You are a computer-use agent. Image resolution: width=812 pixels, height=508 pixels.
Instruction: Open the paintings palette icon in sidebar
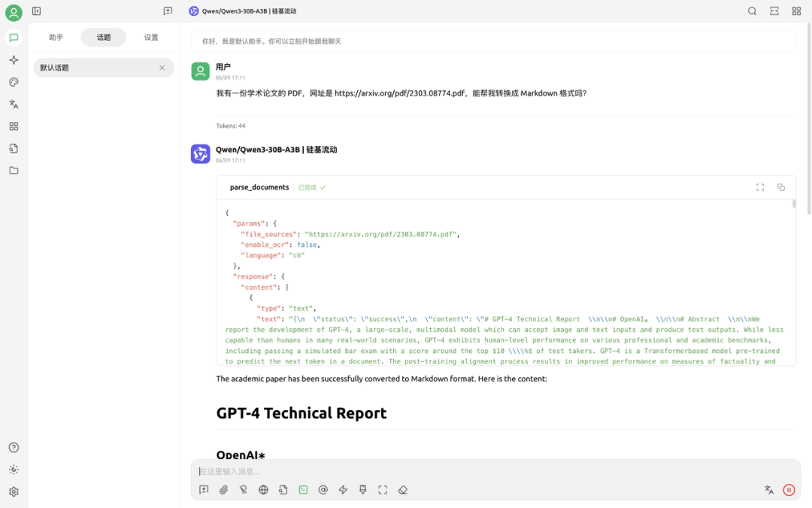14,82
